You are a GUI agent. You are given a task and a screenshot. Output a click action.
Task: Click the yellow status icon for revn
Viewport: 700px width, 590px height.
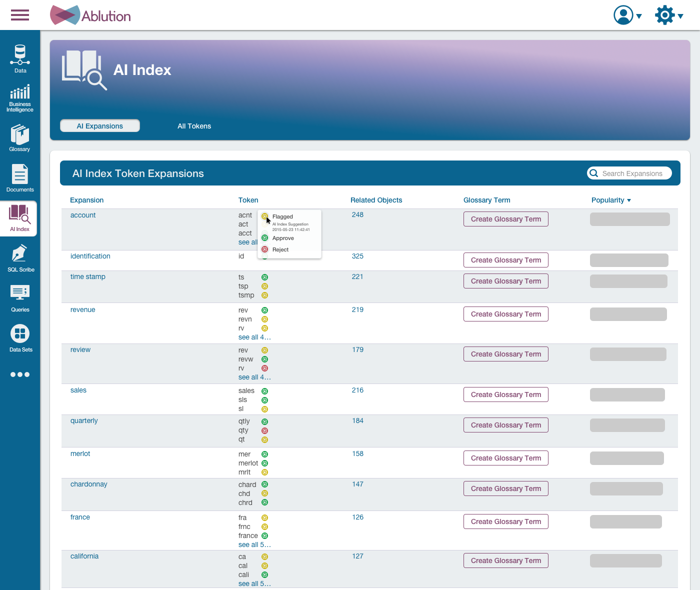265,319
